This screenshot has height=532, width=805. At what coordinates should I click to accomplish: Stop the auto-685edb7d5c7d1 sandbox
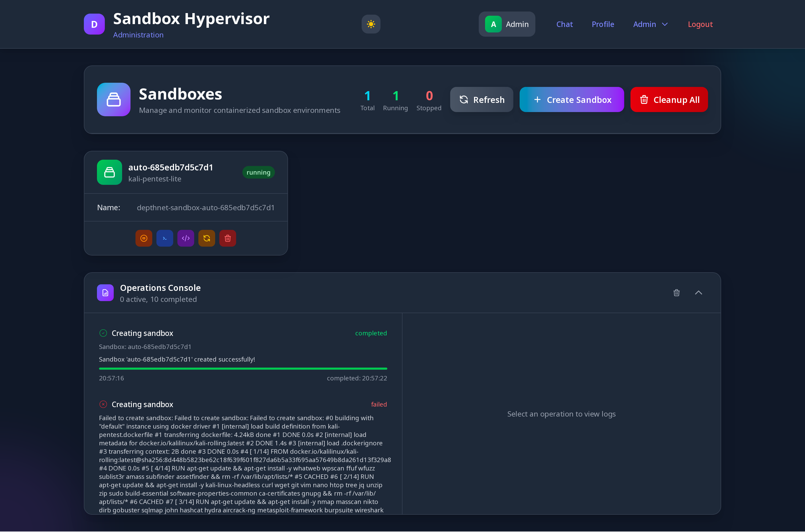[x=144, y=238]
